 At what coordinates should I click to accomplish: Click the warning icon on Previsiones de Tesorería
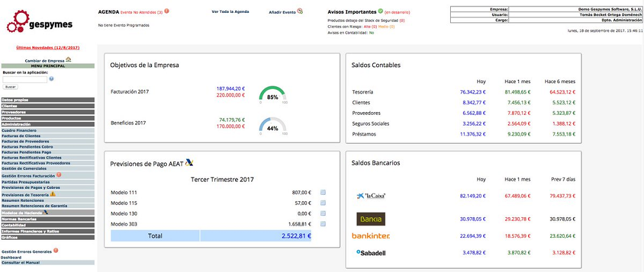click(53, 193)
